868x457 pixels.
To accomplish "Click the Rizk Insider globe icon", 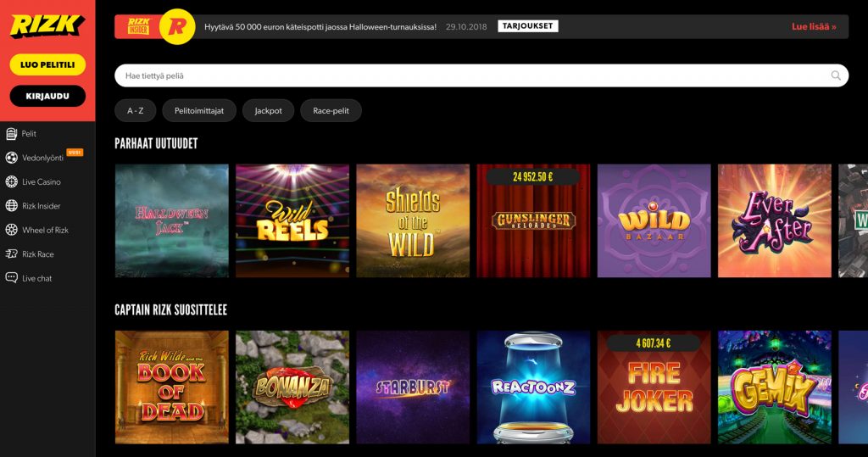I will coord(12,206).
